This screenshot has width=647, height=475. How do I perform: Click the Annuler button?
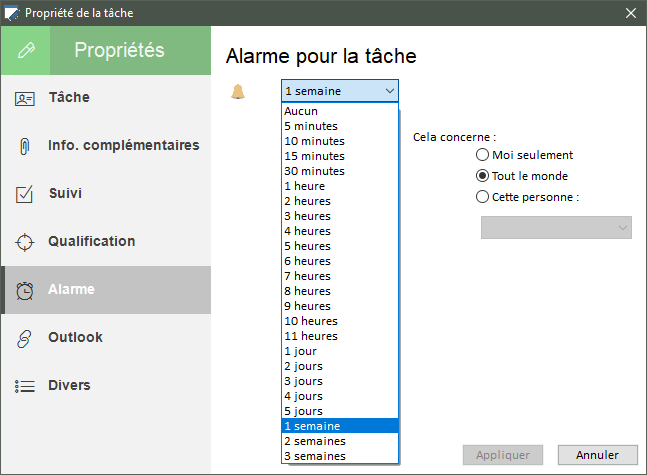(597, 455)
